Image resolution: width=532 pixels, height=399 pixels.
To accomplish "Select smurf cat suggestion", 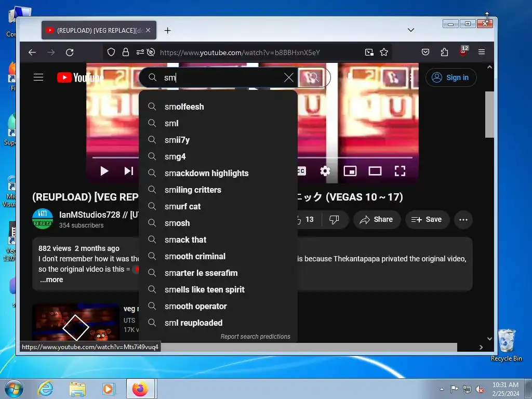I will pyautogui.click(x=218, y=206).
